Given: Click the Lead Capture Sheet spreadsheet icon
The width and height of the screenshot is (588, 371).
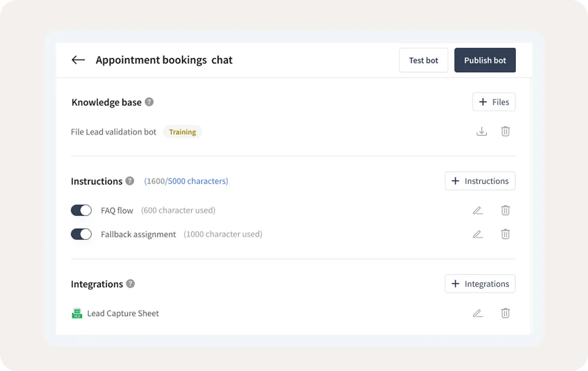Looking at the screenshot, I should click(76, 313).
